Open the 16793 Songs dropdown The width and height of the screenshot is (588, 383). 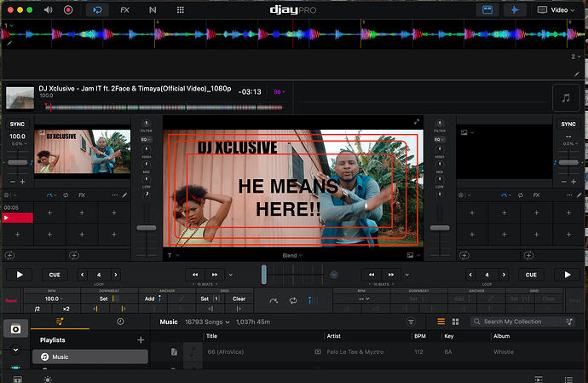(207, 322)
